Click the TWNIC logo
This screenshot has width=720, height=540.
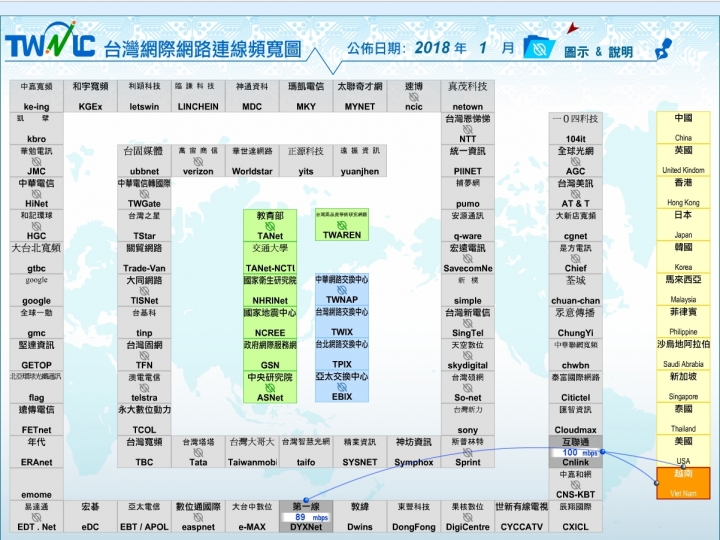[50, 40]
